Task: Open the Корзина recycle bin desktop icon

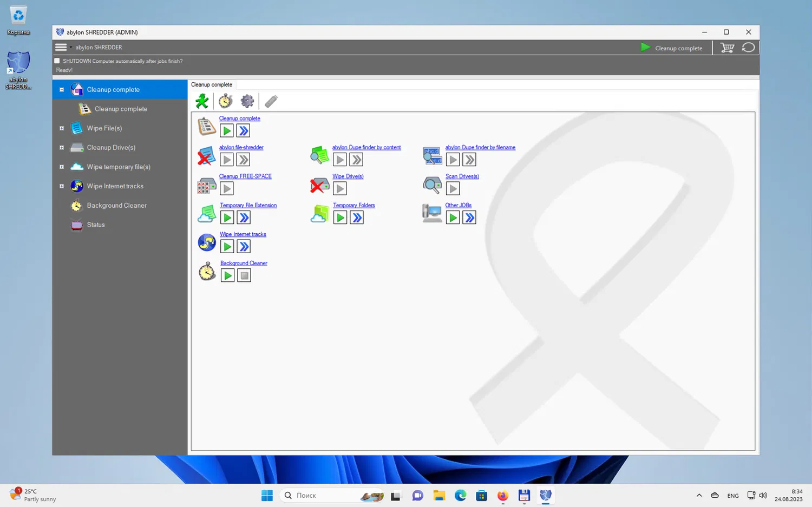Action: pos(18,21)
